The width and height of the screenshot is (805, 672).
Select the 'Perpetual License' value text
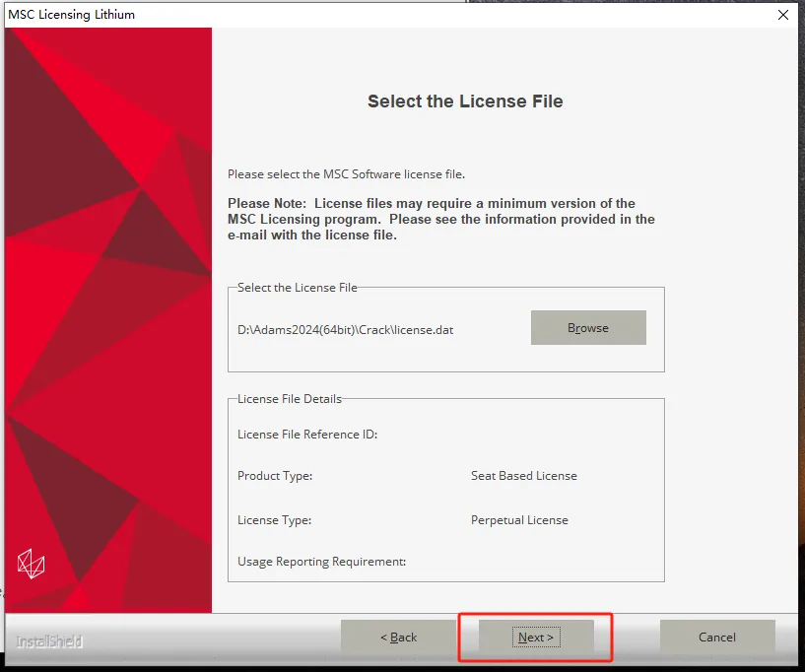tap(519, 520)
